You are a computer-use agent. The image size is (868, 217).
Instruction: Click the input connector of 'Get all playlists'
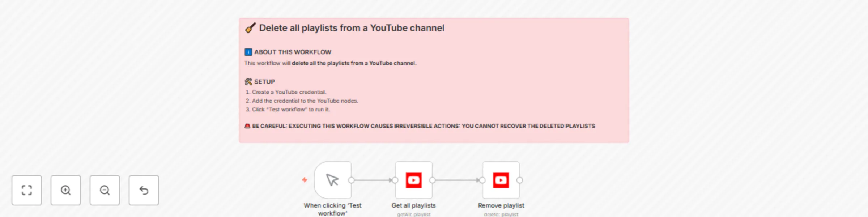pyautogui.click(x=395, y=180)
